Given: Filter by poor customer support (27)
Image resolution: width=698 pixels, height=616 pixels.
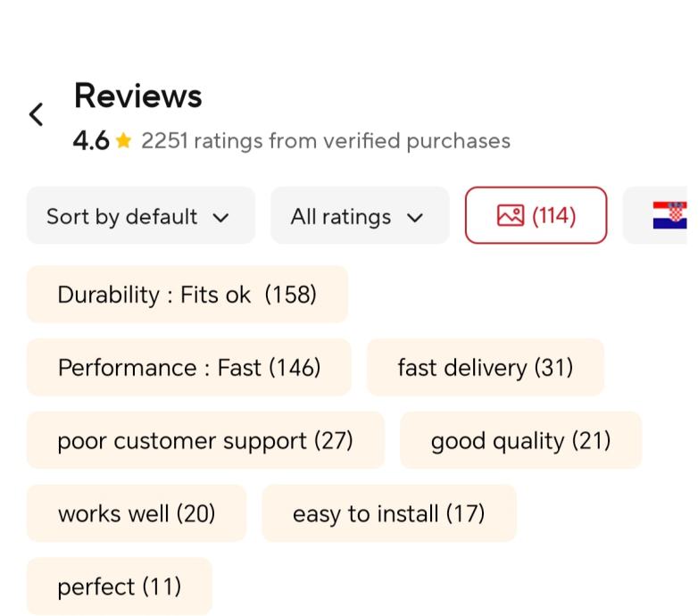Looking at the screenshot, I should (x=205, y=441).
